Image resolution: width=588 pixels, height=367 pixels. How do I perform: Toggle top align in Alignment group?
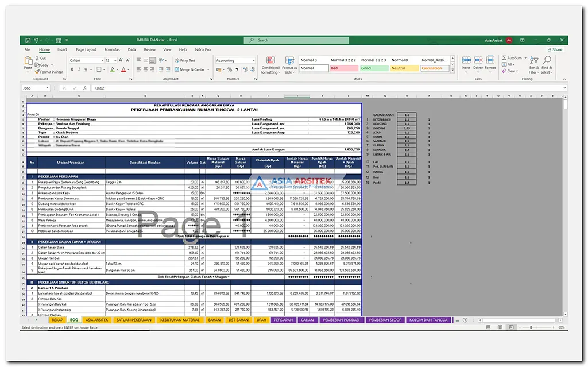click(139, 60)
